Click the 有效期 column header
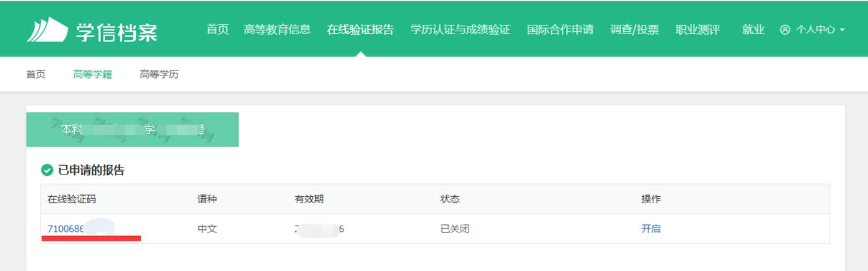 tap(309, 199)
